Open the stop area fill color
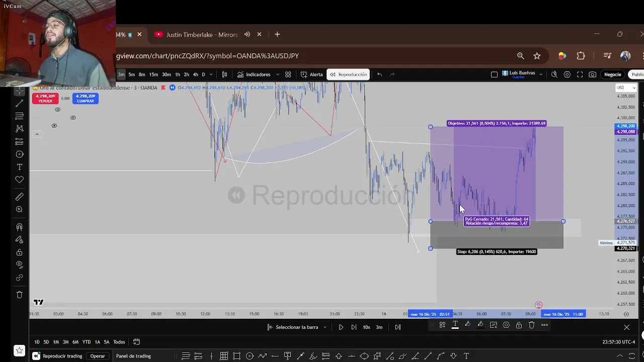Screen dimensions: 644x362 (480, 325)
